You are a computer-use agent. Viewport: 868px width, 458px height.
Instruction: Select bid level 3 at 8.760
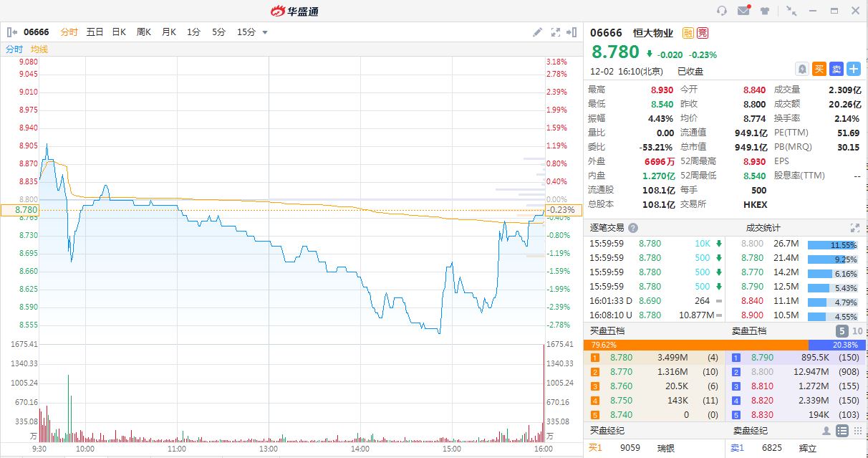tap(655, 386)
